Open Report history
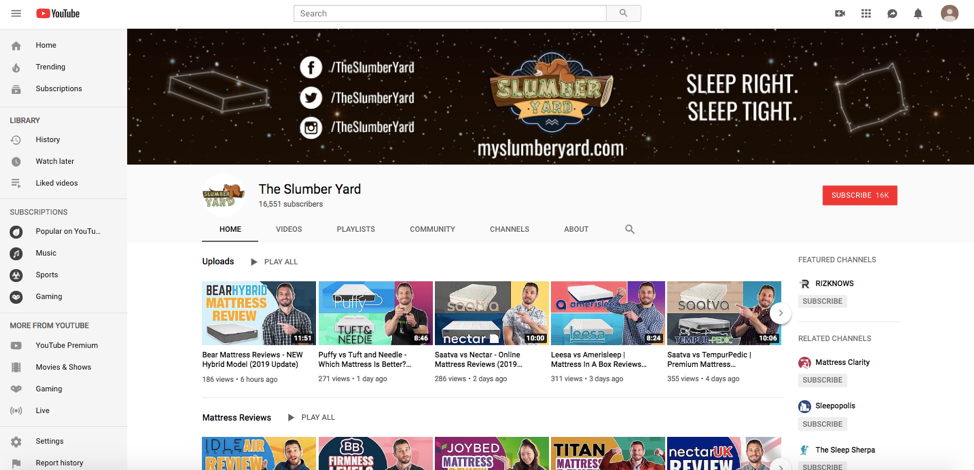974x470 pixels. [63, 463]
